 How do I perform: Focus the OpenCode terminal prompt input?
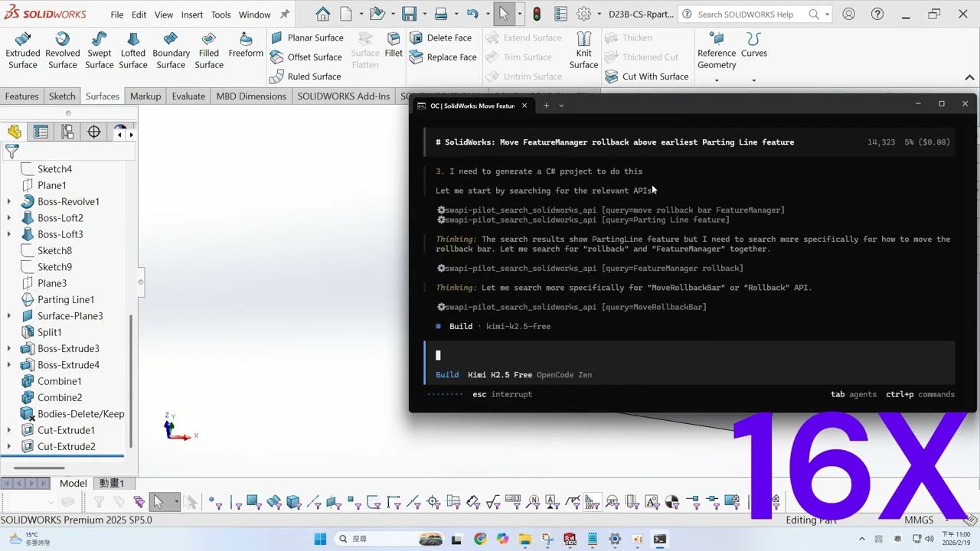click(x=689, y=355)
